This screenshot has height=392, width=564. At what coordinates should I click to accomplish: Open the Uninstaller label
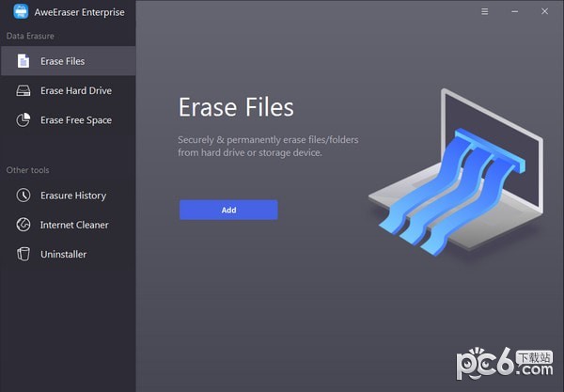point(63,254)
